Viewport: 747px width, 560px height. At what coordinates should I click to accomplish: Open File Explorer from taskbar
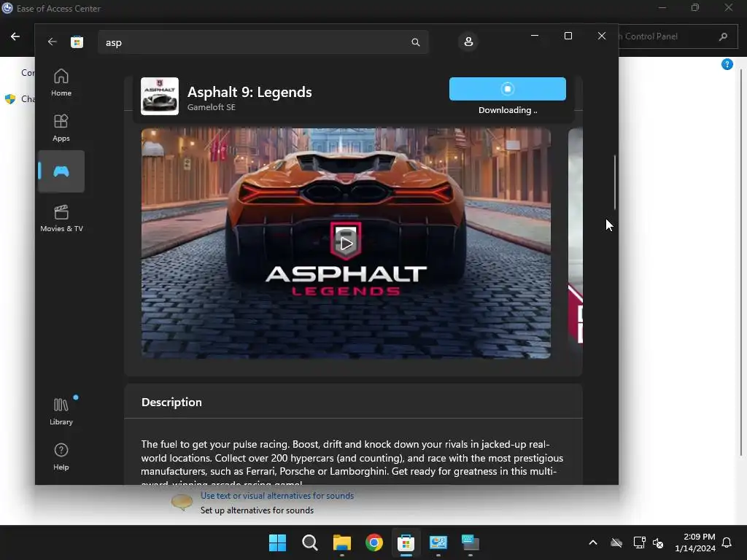click(341, 542)
